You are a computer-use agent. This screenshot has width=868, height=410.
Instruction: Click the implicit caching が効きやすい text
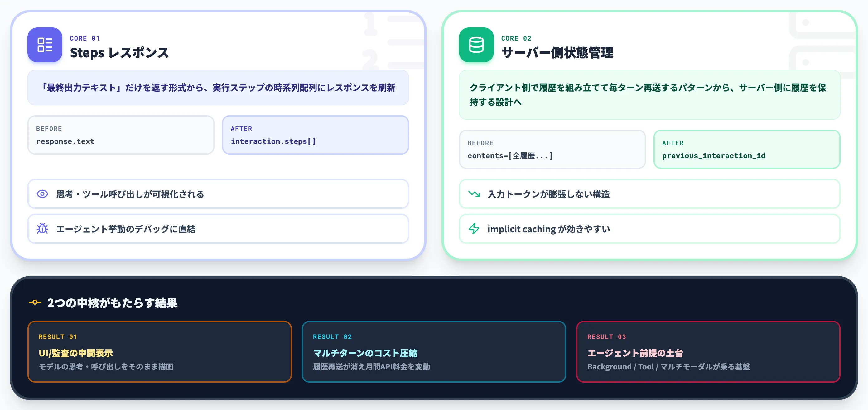point(548,229)
